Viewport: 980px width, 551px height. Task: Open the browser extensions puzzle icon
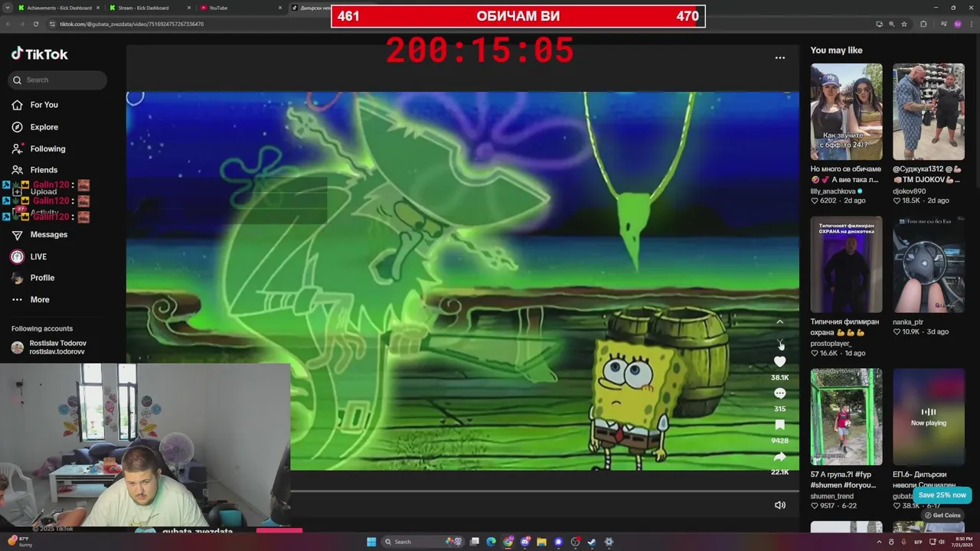coord(923,24)
